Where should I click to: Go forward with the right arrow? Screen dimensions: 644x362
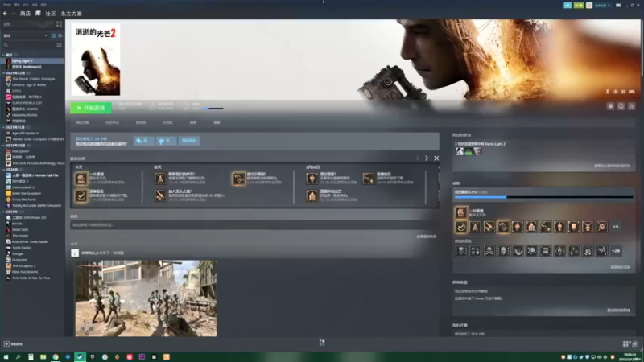(x=13, y=14)
